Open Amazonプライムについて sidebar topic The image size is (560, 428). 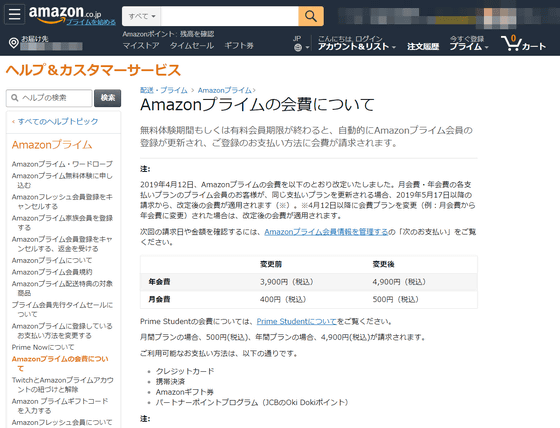click(x=52, y=260)
